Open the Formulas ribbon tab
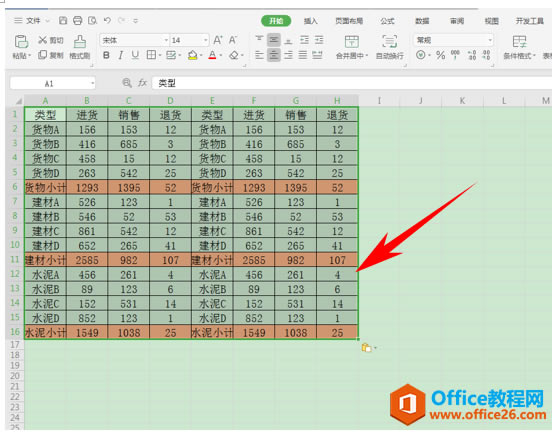Screen dimensions: 553x432 click(387, 21)
